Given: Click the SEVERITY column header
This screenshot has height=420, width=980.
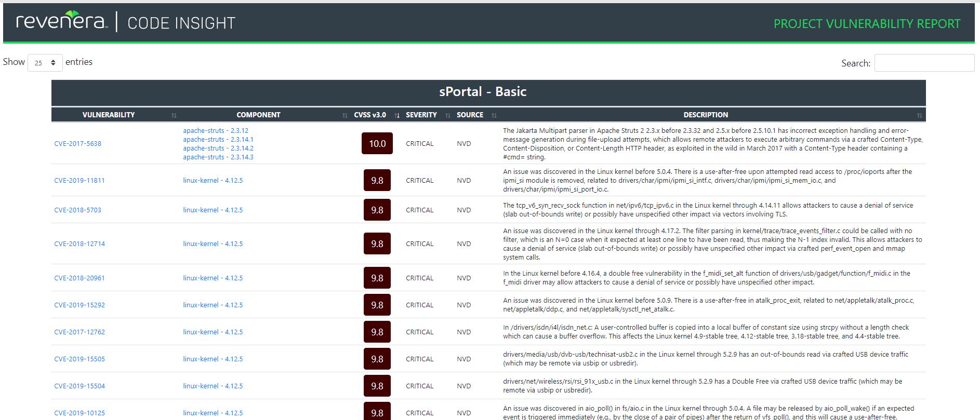Looking at the screenshot, I should tap(421, 115).
